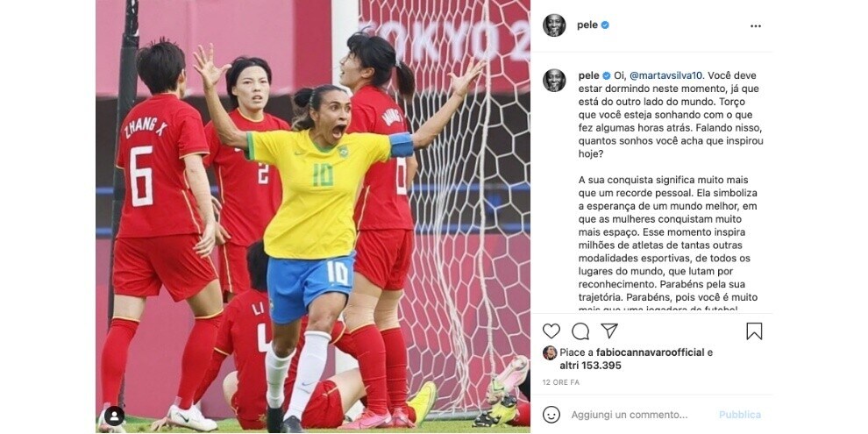Image resolution: width=868 pixels, height=434 pixels.
Task: Open pele username link in caption
Action: 588,75
